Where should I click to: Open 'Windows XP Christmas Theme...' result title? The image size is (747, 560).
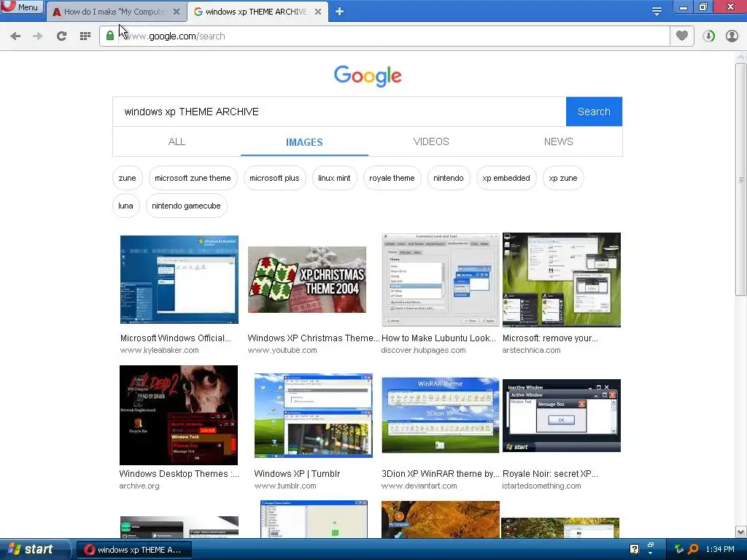(x=314, y=338)
